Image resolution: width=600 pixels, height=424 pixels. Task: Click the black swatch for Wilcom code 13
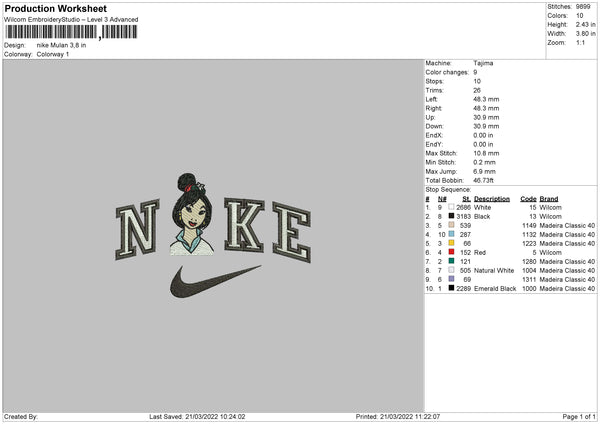[452, 216]
